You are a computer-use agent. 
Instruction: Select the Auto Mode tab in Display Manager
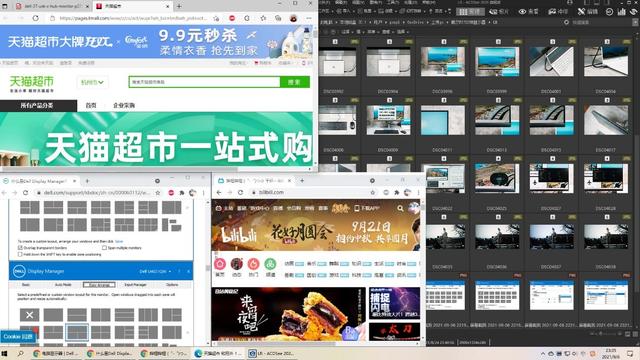coord(63,284)
